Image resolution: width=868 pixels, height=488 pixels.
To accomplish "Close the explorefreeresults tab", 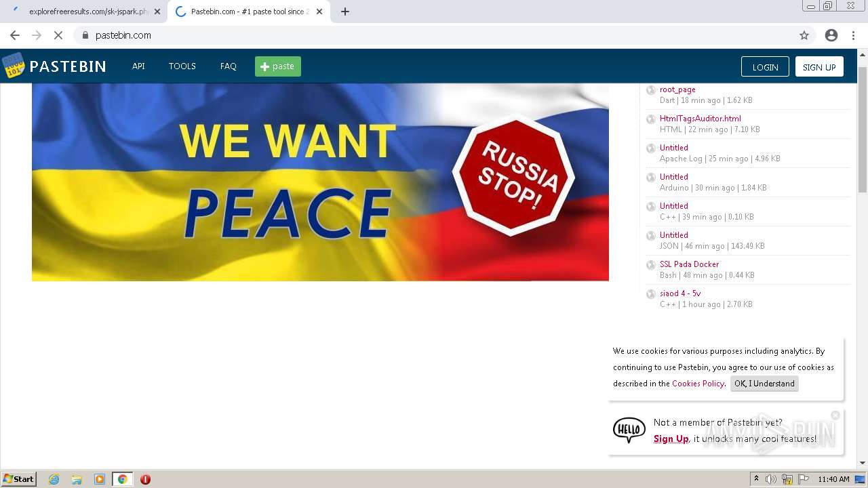I will [157, 12].
